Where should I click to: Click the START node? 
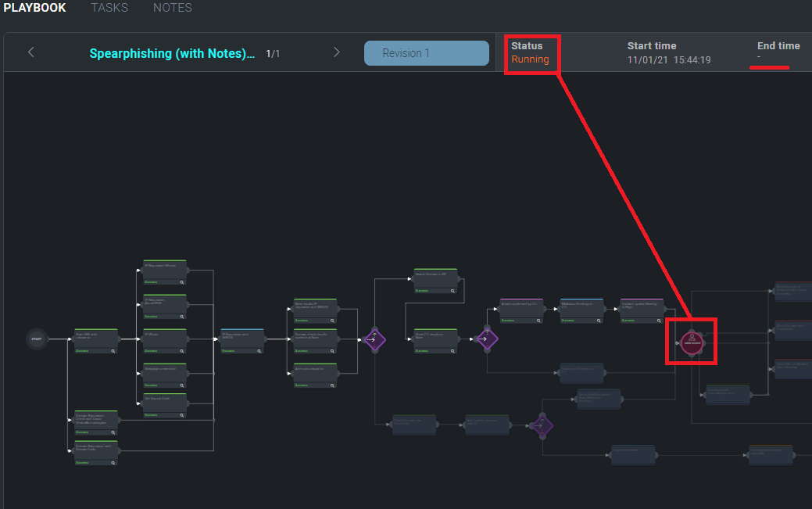(x=36, y=339)
